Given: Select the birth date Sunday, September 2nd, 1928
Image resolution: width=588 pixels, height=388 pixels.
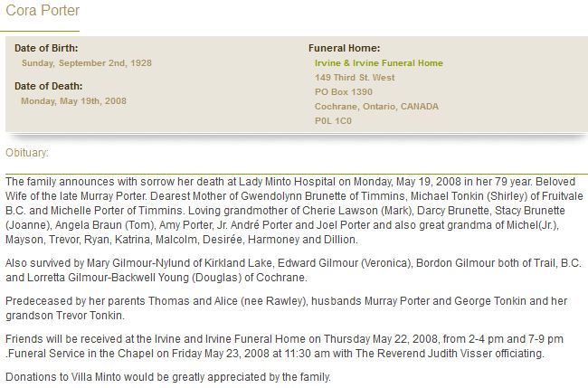Looking at the screenshot, I should (x=86, y=63).
